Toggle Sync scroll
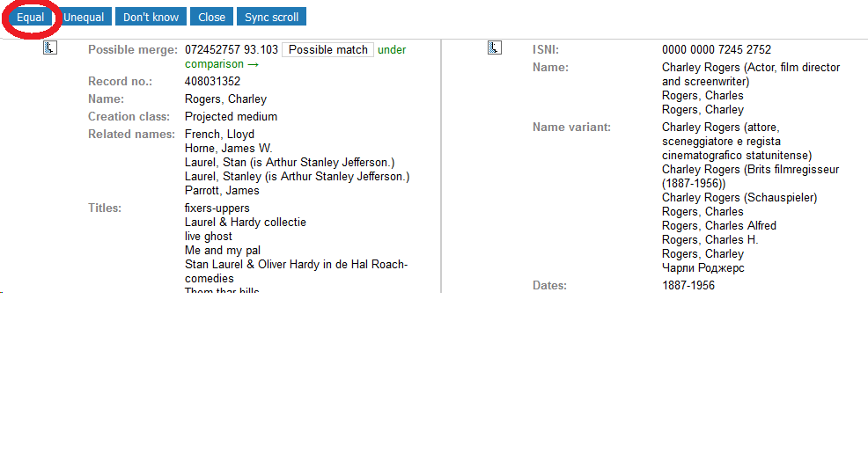The height and width of the screenshot is (475, 868). [x=271, y=17]
